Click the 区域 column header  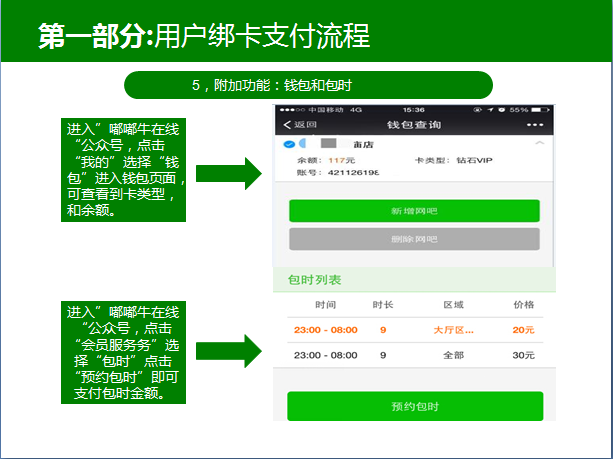pos(453,305)
